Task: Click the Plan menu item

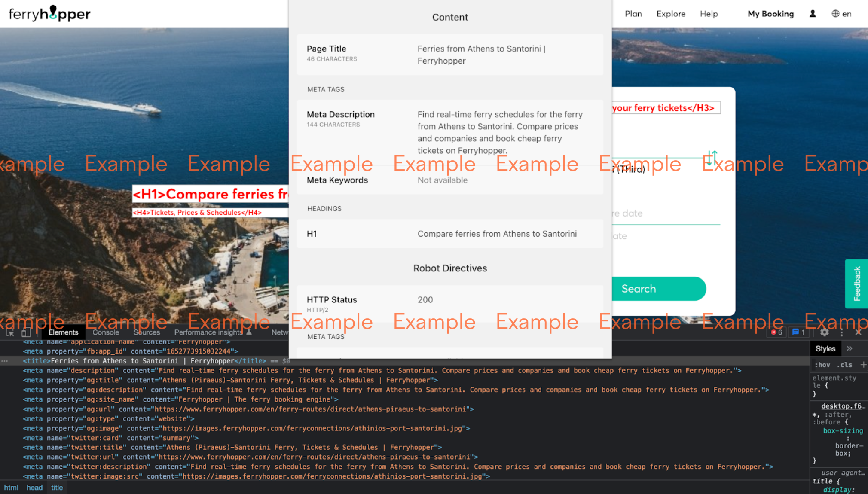Action: [634, 13]
